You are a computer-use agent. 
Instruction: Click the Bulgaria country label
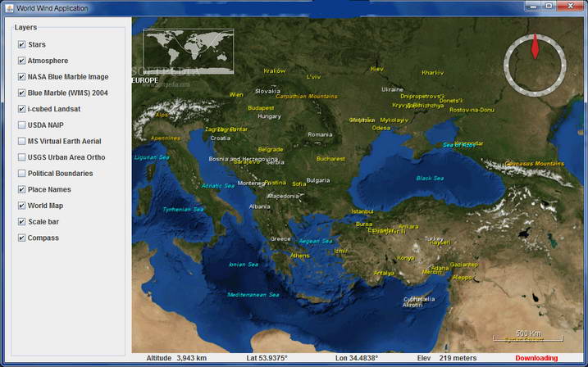coord(318,180)
